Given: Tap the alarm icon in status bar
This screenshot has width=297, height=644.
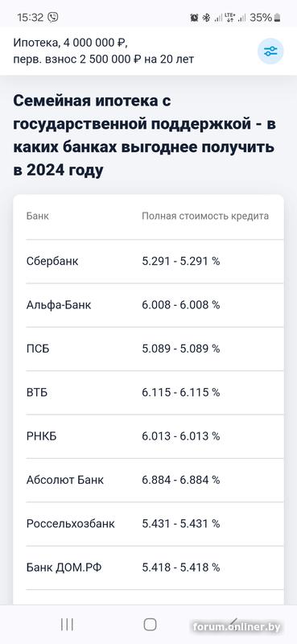Looking at the screenshot, I should [194, 18].
